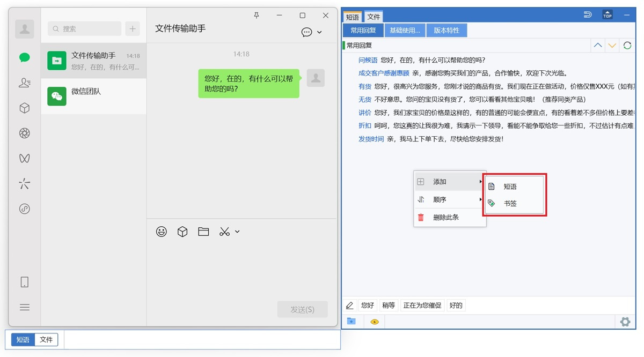Click the cube icon in the chat input toolbar
This screenshot has height=357, width=644.
[182, 232]
